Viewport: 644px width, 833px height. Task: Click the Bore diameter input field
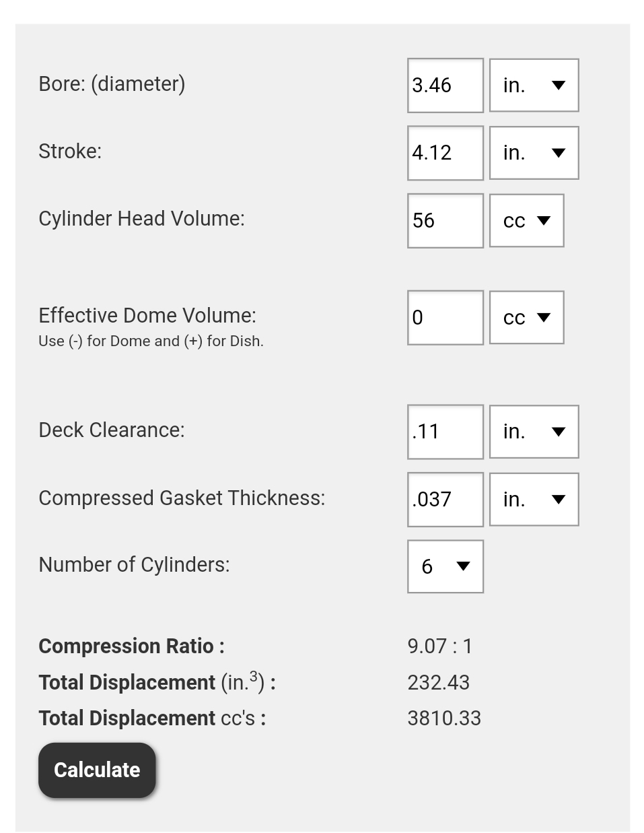445,86
